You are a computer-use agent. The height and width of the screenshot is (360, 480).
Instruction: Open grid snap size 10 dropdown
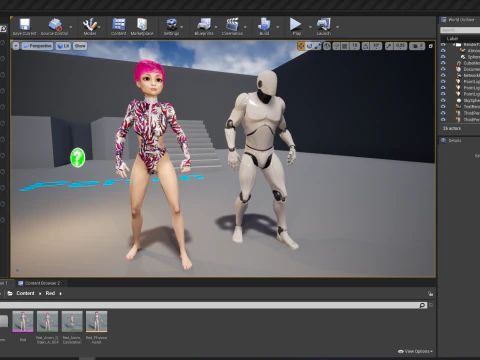[355, 46]
